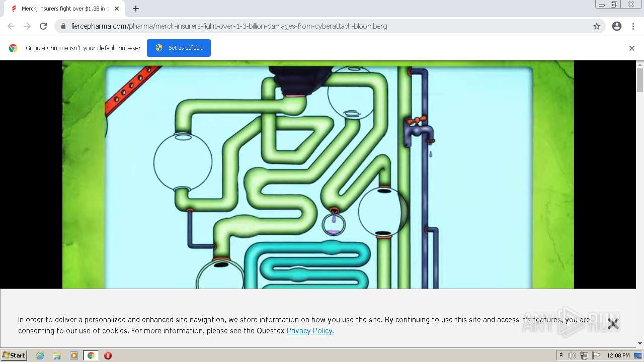Image resolution: width=644 pixels, height=362 pixels.
Task: Click the browser forward arrow
Action: [27, 26]
